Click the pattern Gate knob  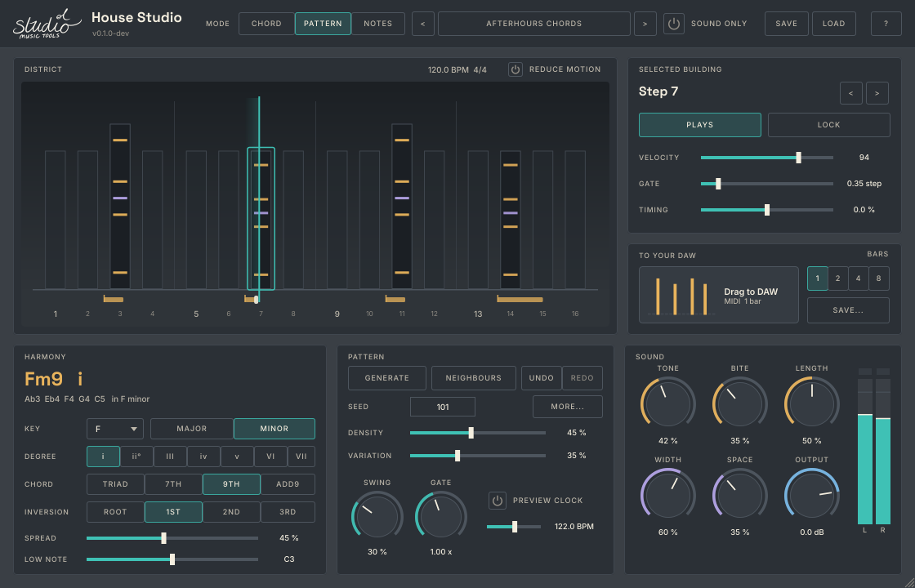440,516
